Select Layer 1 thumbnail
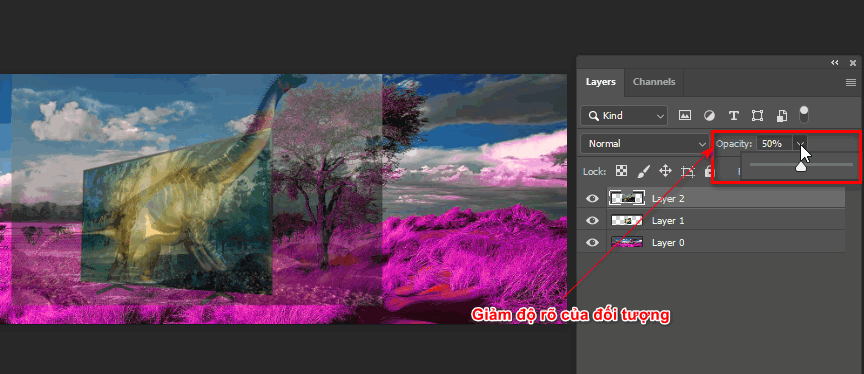Screen dimensions: 864x374 [x=627, y=220]
